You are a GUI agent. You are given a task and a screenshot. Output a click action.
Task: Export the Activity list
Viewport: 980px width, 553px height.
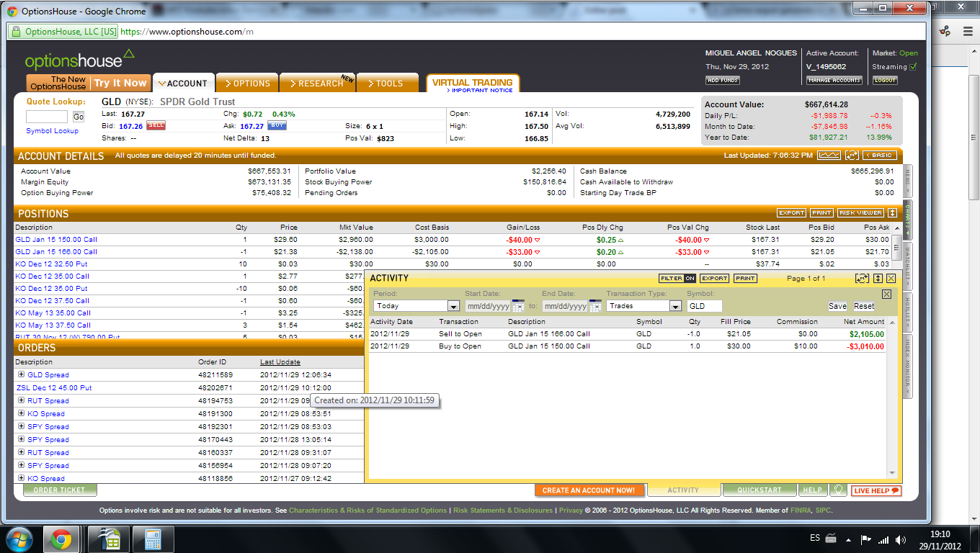714,279
